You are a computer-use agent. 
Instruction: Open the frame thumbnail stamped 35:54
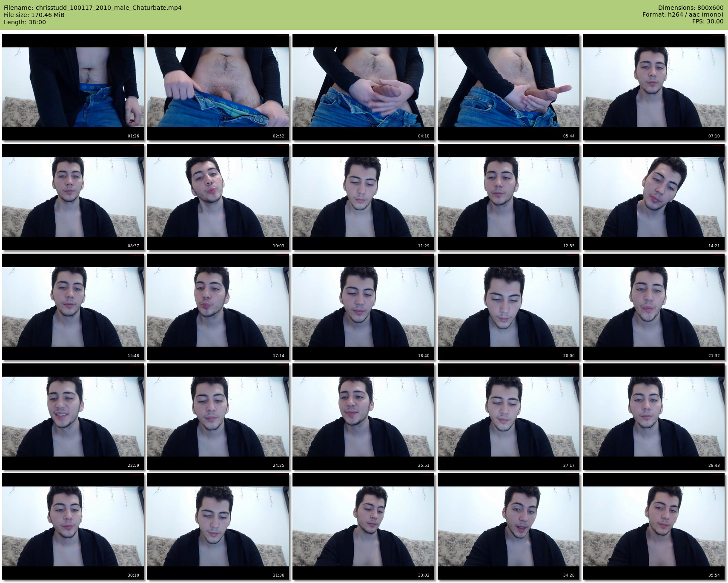pyautogui.click(x=654, y=526)
